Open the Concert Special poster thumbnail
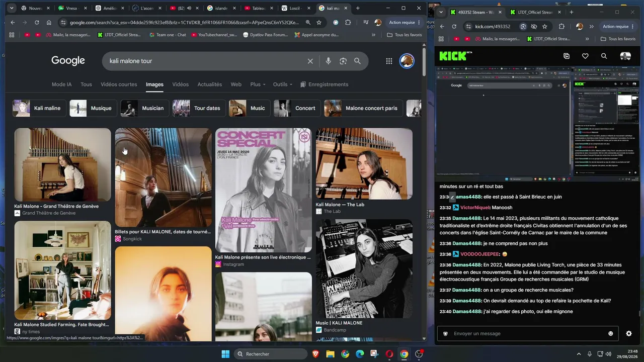644x362 pixels. point(264,190)
